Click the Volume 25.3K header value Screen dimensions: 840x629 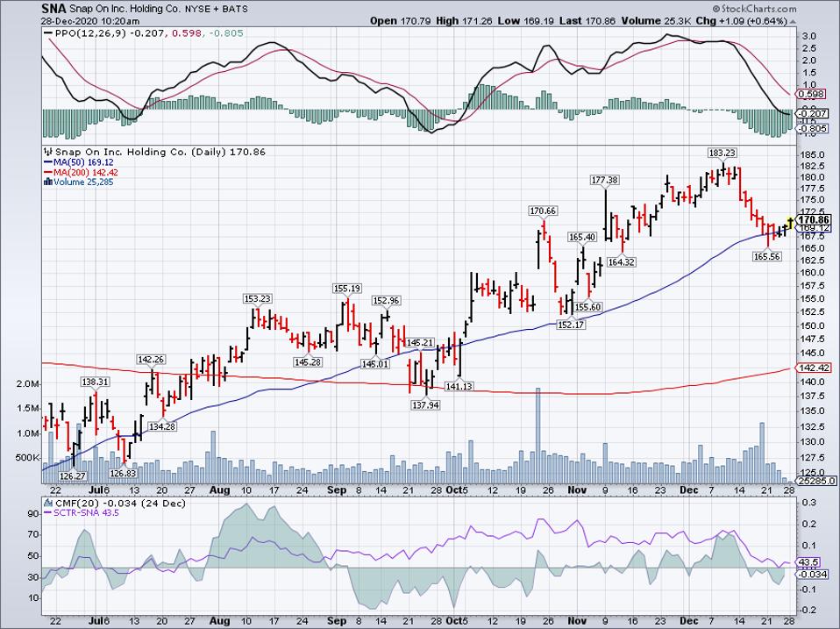click(x=656, y=21)
